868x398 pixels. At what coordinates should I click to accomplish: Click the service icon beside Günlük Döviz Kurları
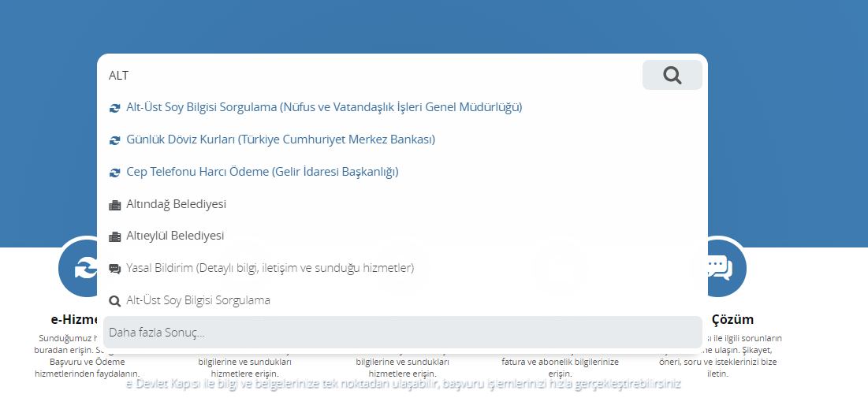[114, 139]
